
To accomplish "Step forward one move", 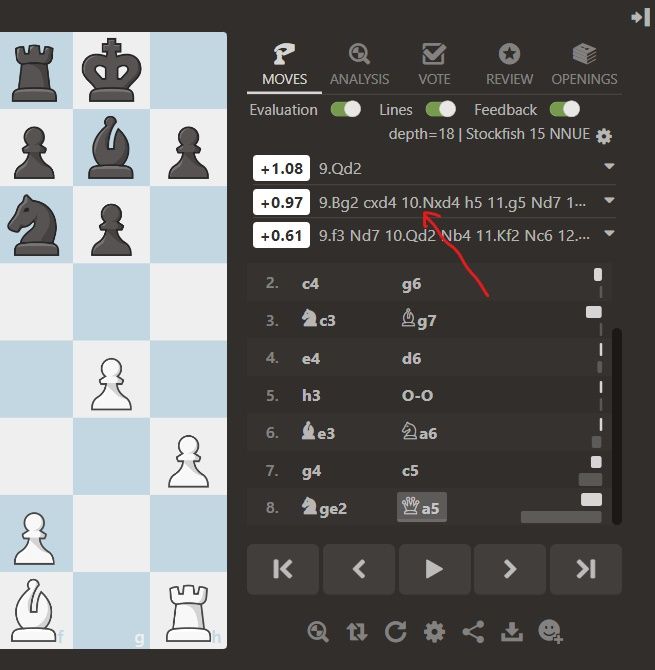I will click(x=510, y=569).
